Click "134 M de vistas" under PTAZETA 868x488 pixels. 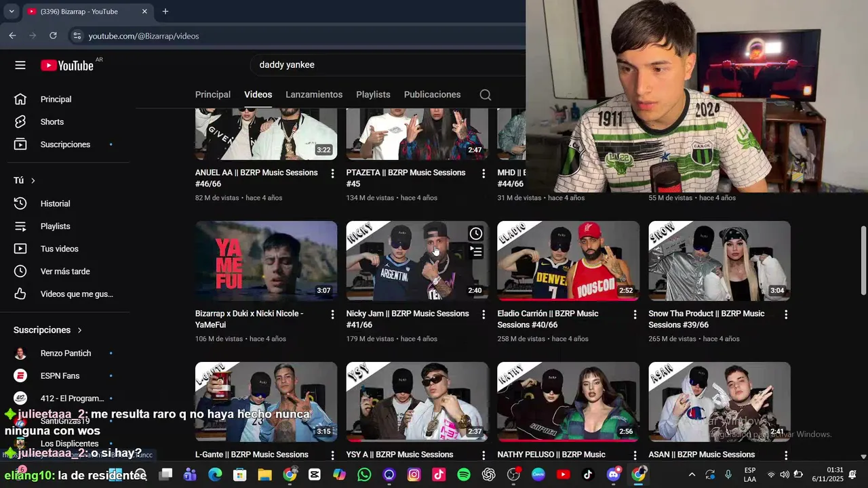(x=370, y=198)
